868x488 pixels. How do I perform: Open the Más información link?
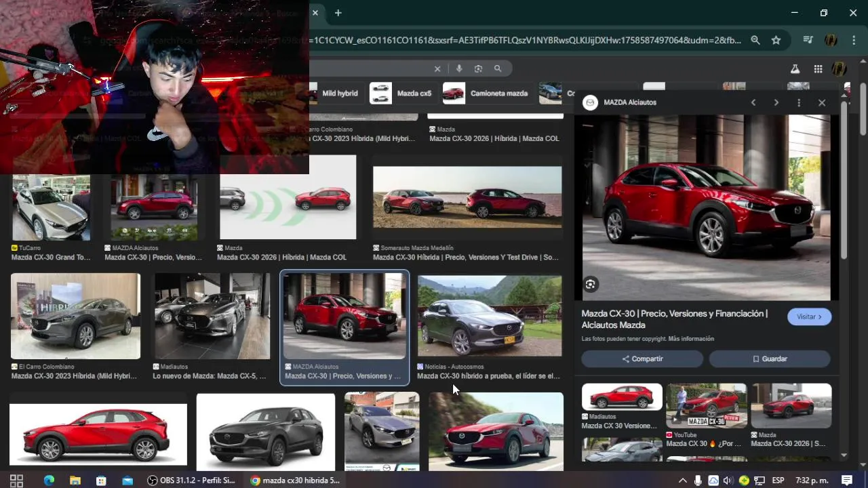(x=691, y=339)
